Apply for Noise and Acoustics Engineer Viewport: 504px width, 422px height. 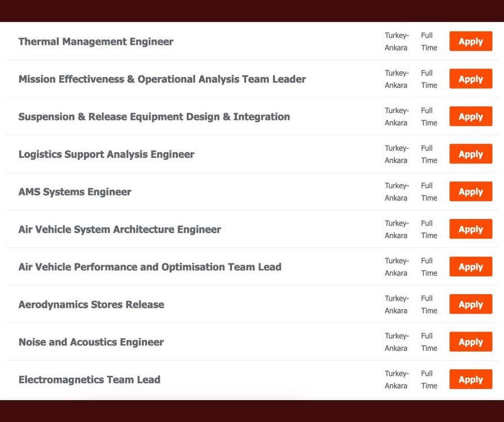click(470, 342)
